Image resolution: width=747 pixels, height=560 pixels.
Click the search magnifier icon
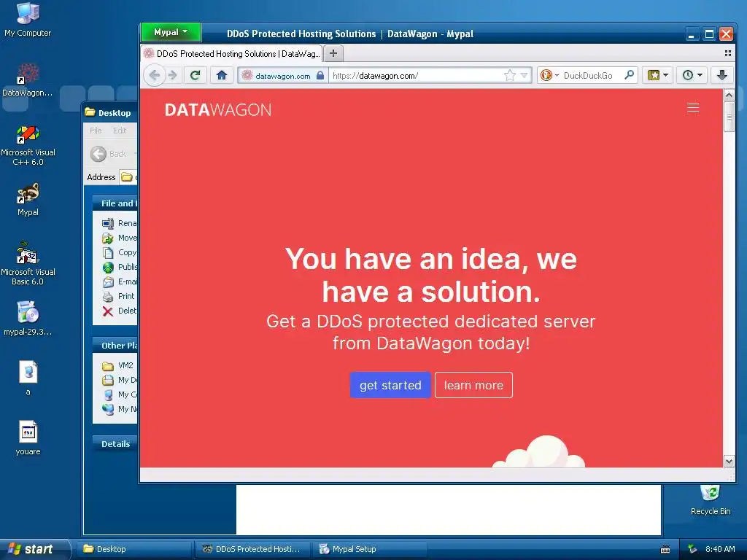630,75
